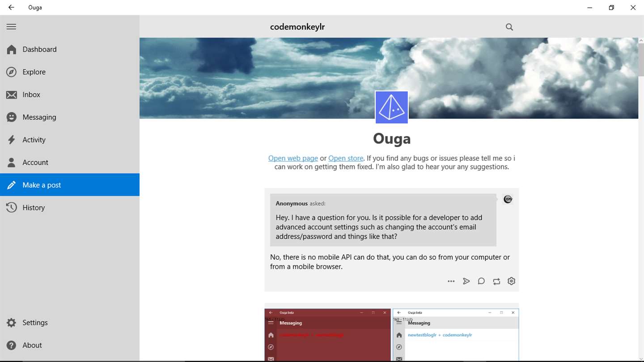Send the Anonymous ask post via paper plane
This screenshot has height=362, width=644.
click(x=466, y=281)
